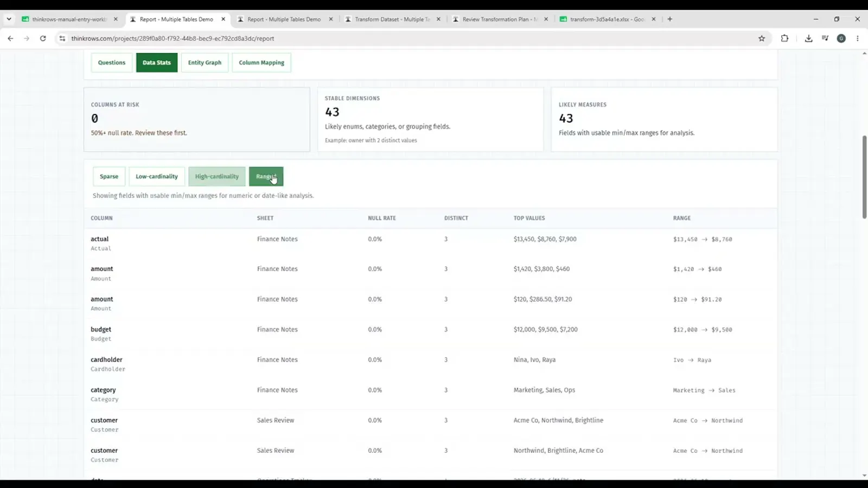Open the Column Mapping tab
Screen dimensions: 868x488
click(261, 62)
